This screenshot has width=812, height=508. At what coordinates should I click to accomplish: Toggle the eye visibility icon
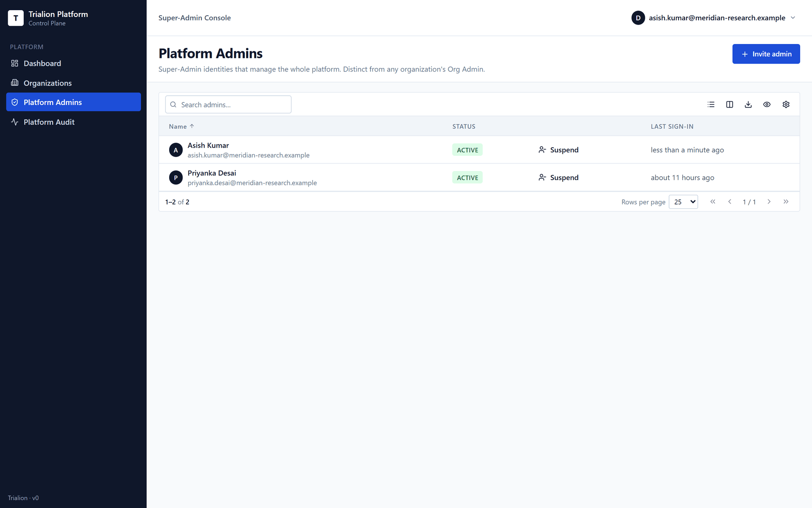[767, 105]
